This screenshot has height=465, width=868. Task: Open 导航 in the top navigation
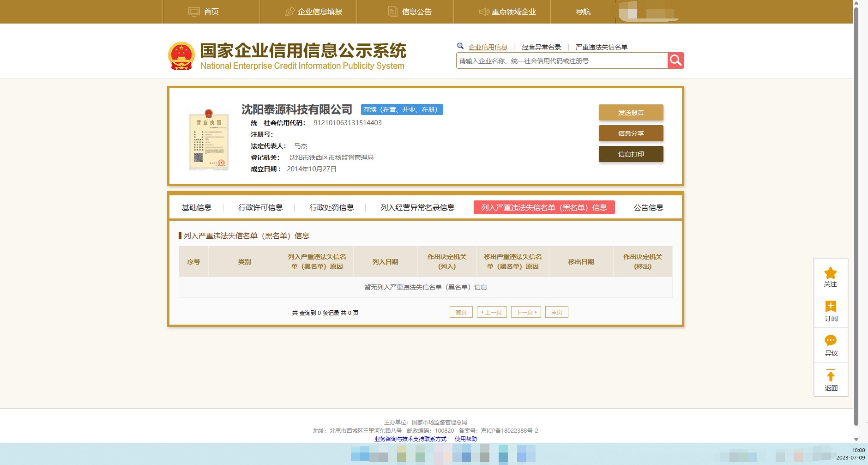pyautogui.click(x=583, y=12)
